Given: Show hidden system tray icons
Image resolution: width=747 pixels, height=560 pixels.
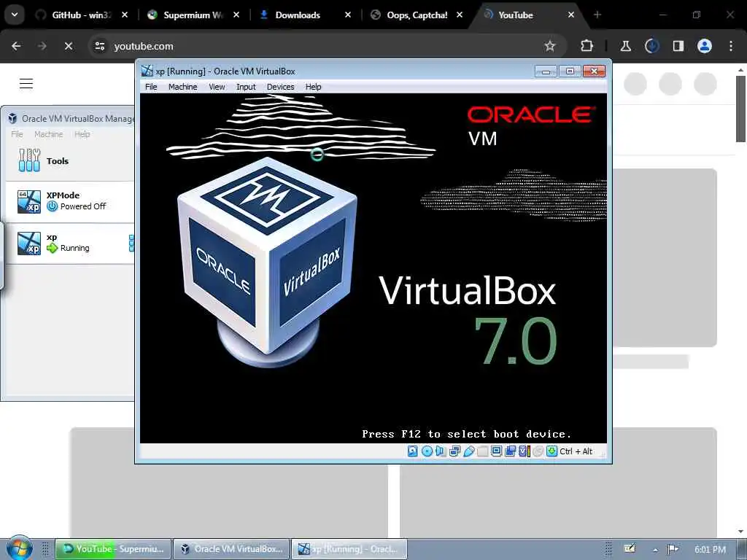Looking at the screenshot, I should click(656, 550).
